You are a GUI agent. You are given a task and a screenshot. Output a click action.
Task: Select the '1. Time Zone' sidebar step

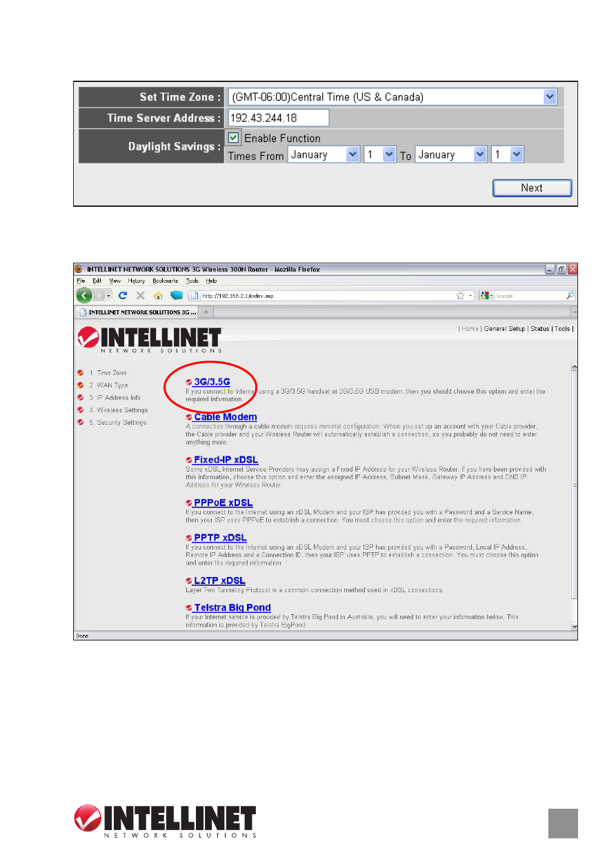[108, 373]
